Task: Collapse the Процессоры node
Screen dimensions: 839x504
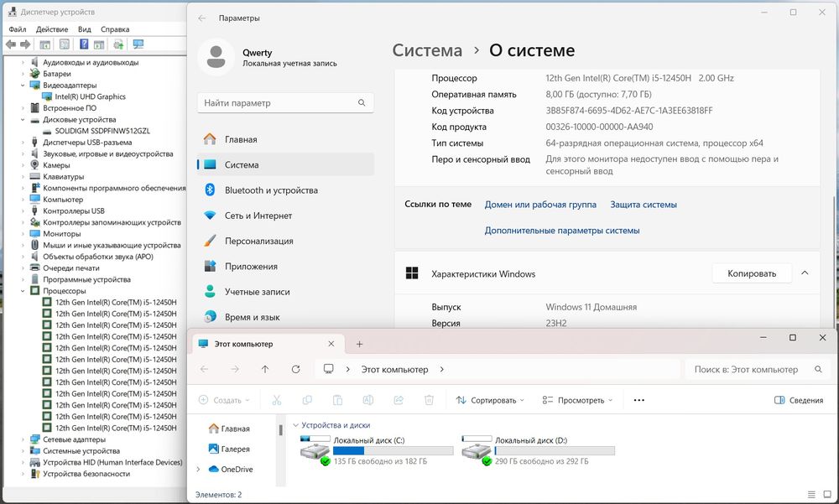Action: pyautogui.click(x=23, y=290)
